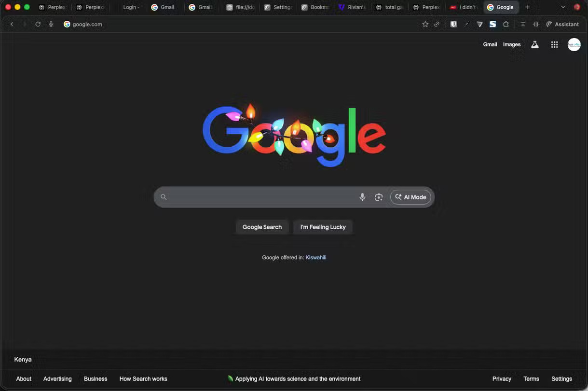Reload the current page

pos(38,24)
